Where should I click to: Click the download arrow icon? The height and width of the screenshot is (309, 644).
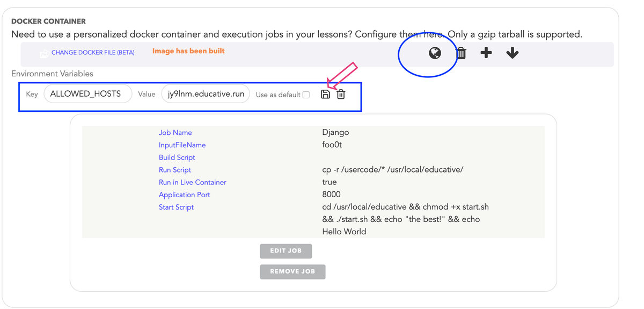pos(513,53)
